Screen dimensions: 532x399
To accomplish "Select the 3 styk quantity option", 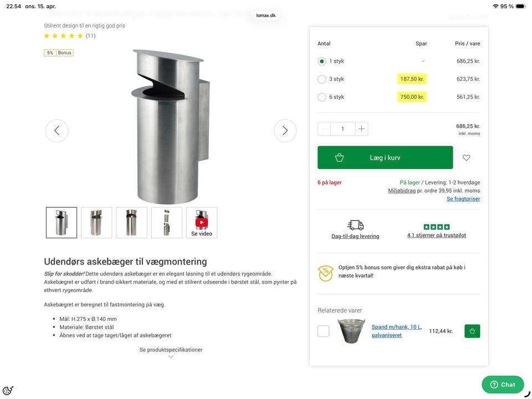I will coord(322,79).
